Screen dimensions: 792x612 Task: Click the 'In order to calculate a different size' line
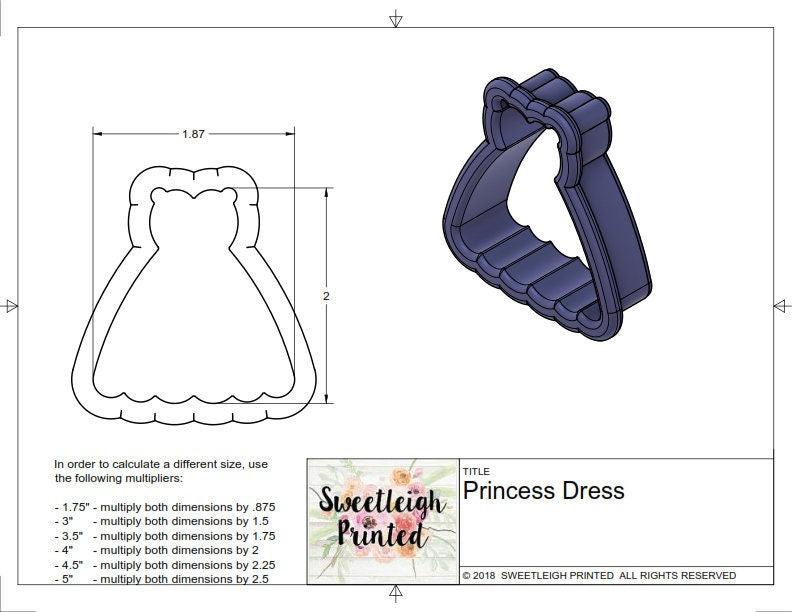[x=161, y=464]
